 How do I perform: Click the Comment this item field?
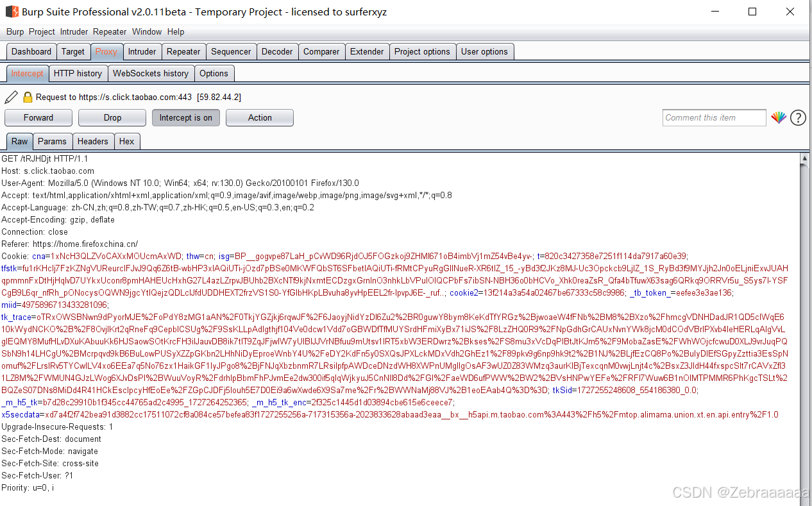click(715, 117)
